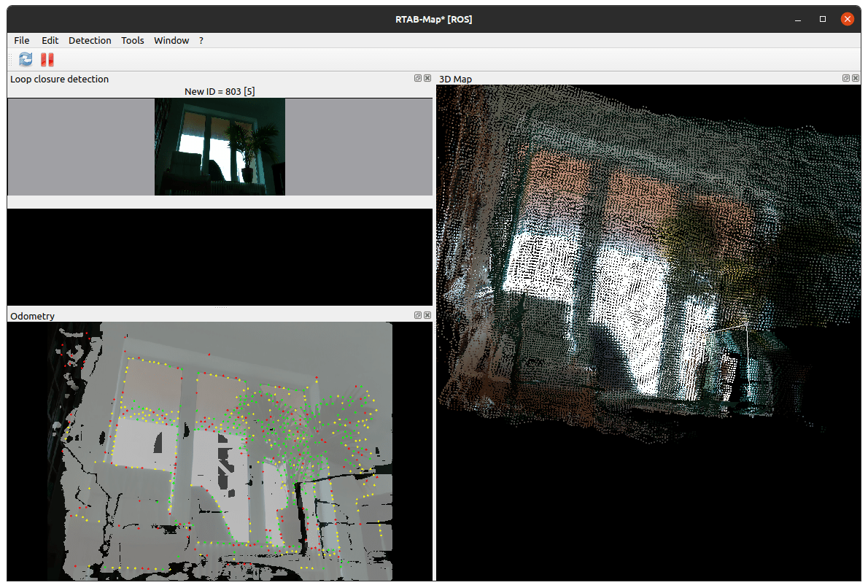Image resolution: width=868 pixels, height=588 pixels.
Task: Minimize the RTAB-Map window
Action: click(x=799, y=19)
